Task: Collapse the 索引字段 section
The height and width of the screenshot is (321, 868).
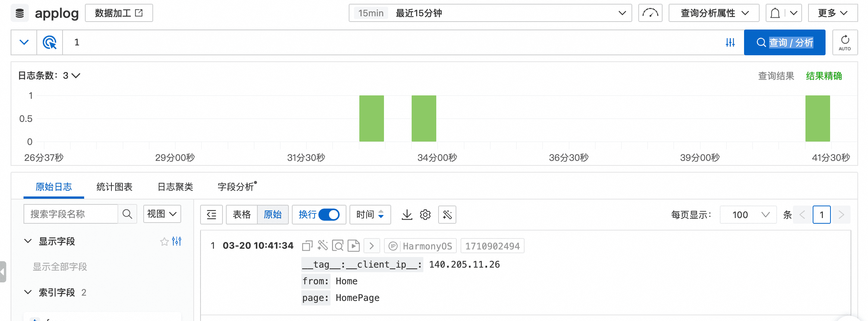Action: click(28, 292)
